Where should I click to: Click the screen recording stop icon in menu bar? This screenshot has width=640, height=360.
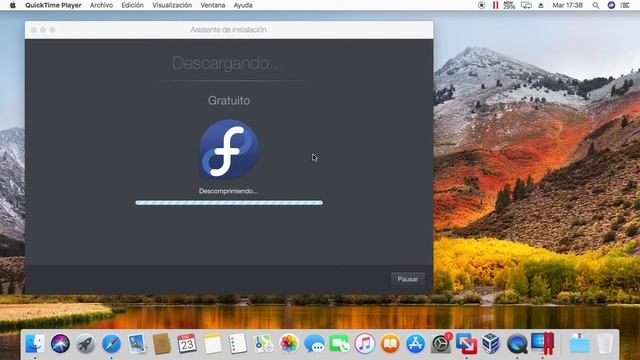[x=482, y=5]
